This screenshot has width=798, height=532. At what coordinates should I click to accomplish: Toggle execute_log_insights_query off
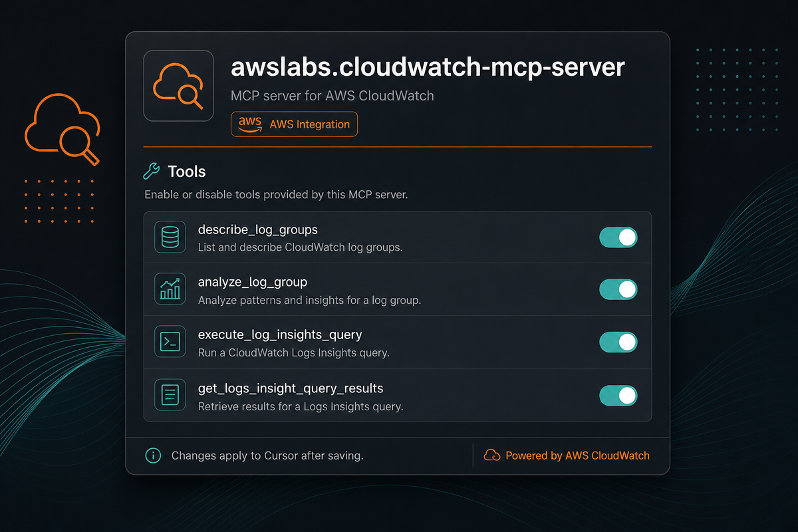click(618, 342)
